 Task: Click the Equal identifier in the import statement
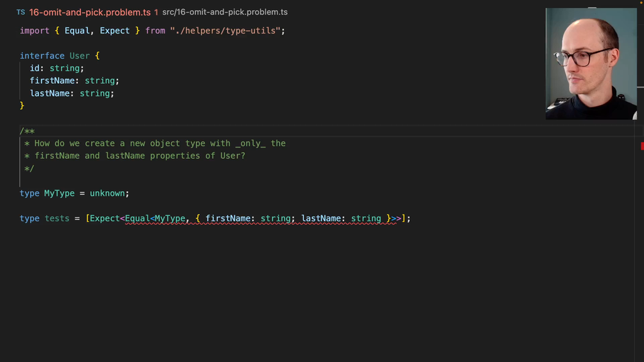(77, 31)
